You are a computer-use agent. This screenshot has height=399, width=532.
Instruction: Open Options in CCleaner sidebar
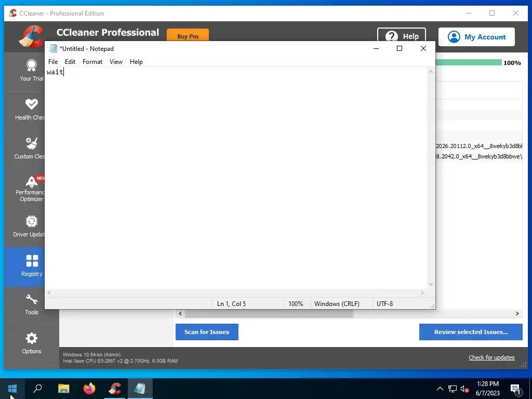pos(32,344)
